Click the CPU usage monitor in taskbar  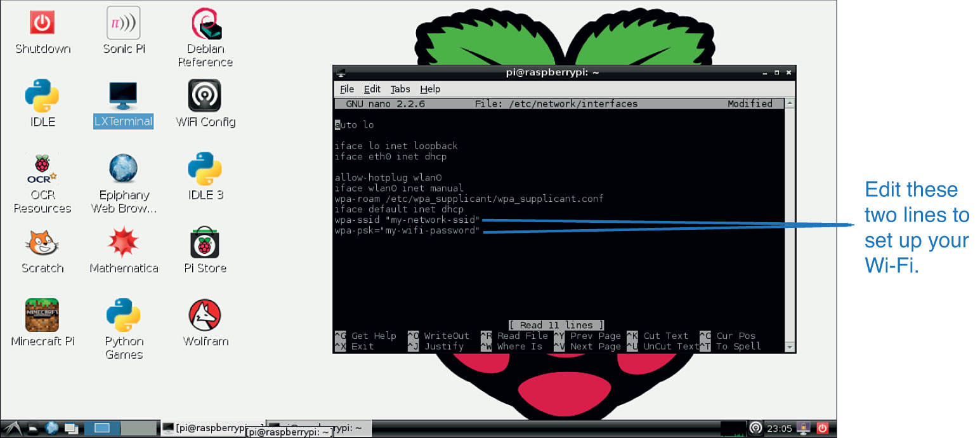pyautogui.click(x=733, y=428)
